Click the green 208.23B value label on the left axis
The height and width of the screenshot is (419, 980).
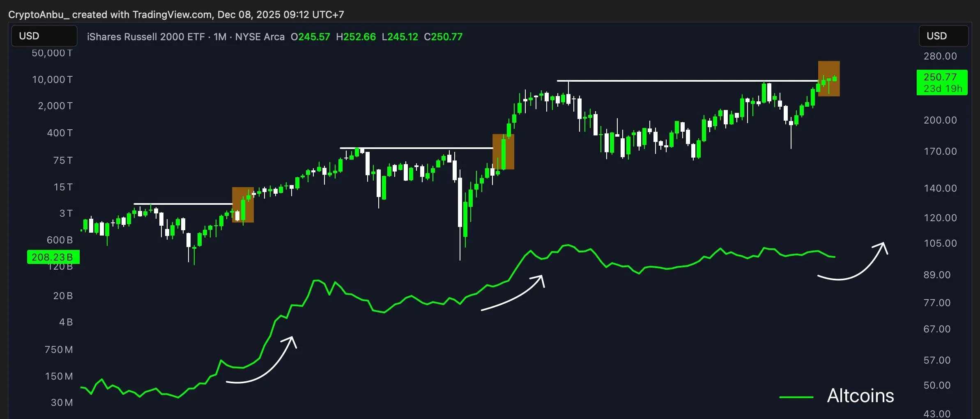click(53, 257)
